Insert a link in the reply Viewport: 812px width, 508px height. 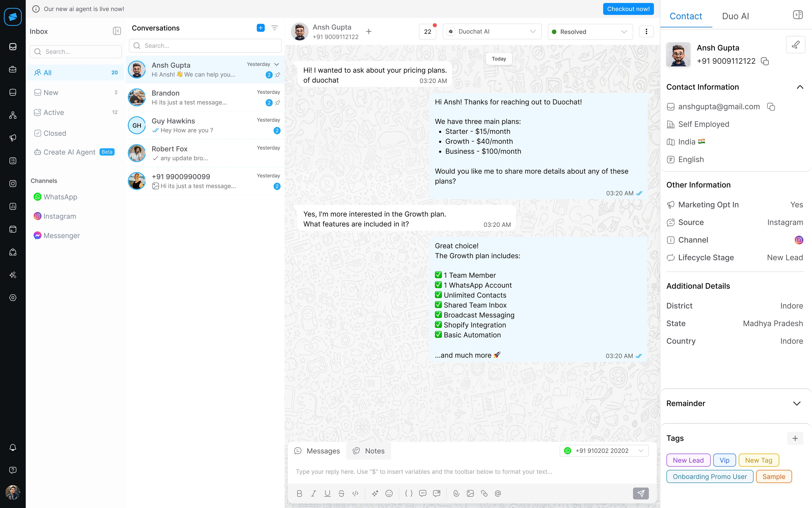click(x=484, y=493)
